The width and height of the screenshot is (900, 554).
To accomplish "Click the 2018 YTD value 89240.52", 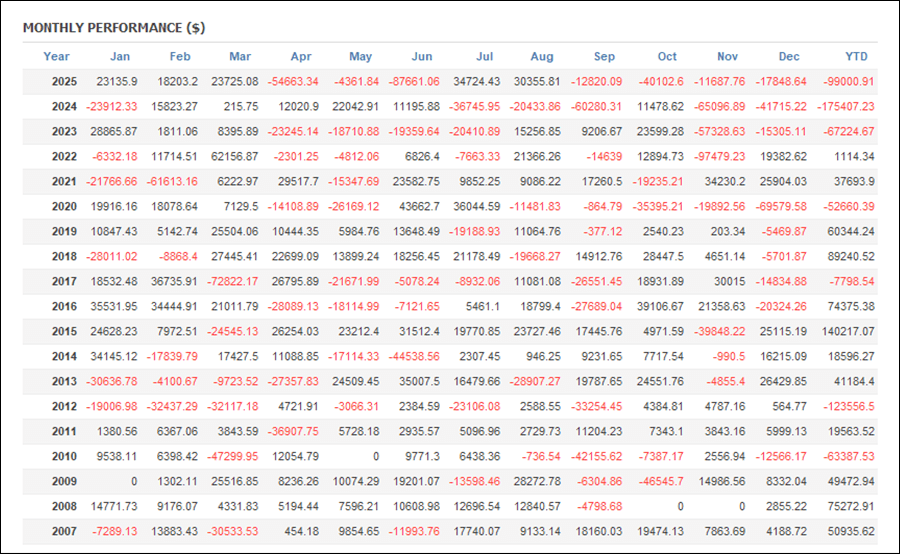I will pyautogui.click(x=849, y=257).
